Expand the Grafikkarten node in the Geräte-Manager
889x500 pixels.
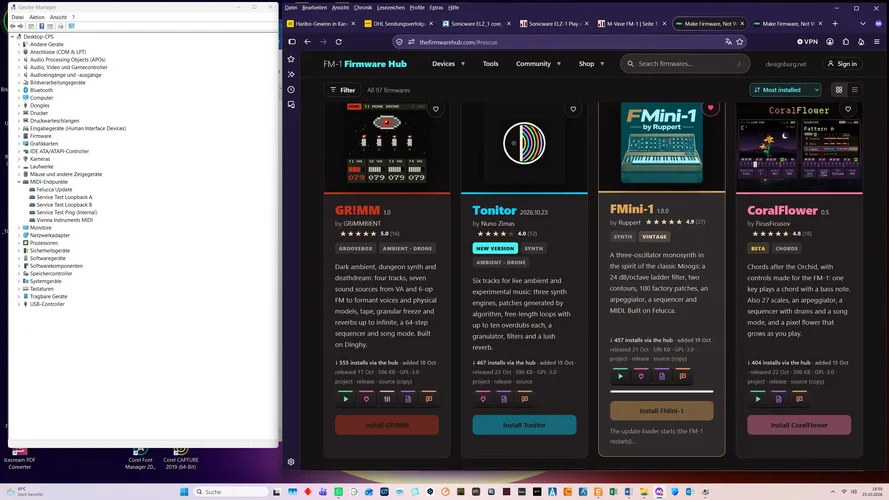point(19,144)
